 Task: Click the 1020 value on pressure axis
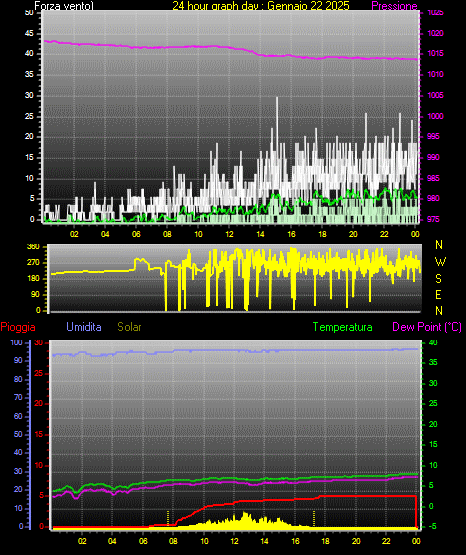click(435, 34)
